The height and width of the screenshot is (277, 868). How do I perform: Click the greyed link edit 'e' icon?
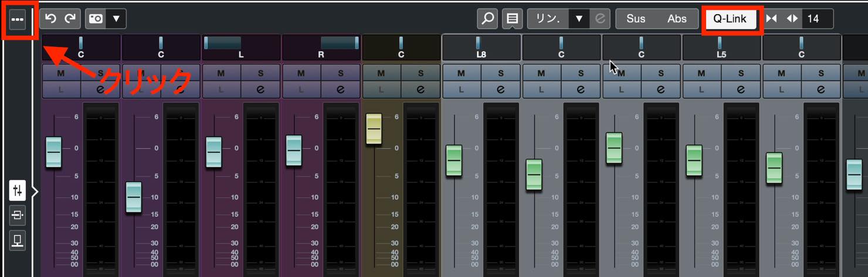pyautogui.click(x=599, y=19)
